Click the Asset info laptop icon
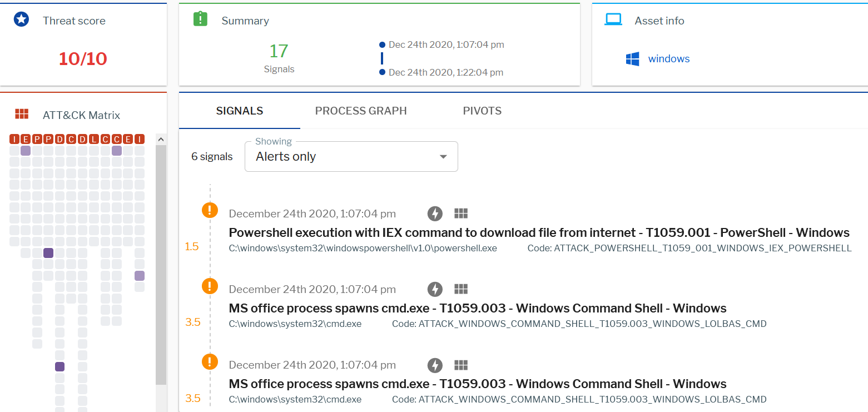This screenshot has width=868, height=412. coord(613,19)
